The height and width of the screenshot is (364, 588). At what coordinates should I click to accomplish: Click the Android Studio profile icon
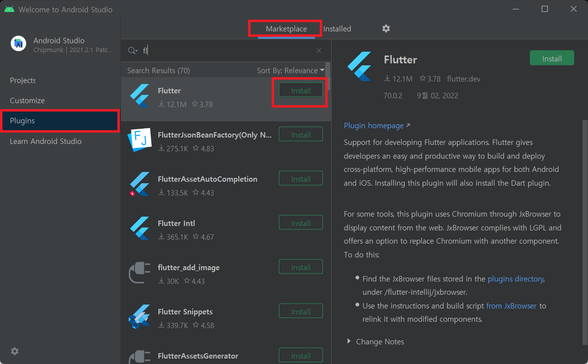(x=18, y=44)
